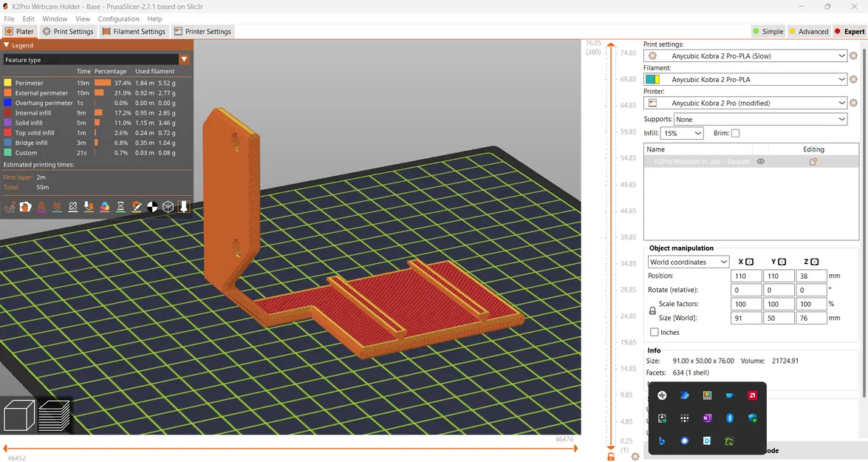Toggle the pause prints hourglass icon

(120, 207)
